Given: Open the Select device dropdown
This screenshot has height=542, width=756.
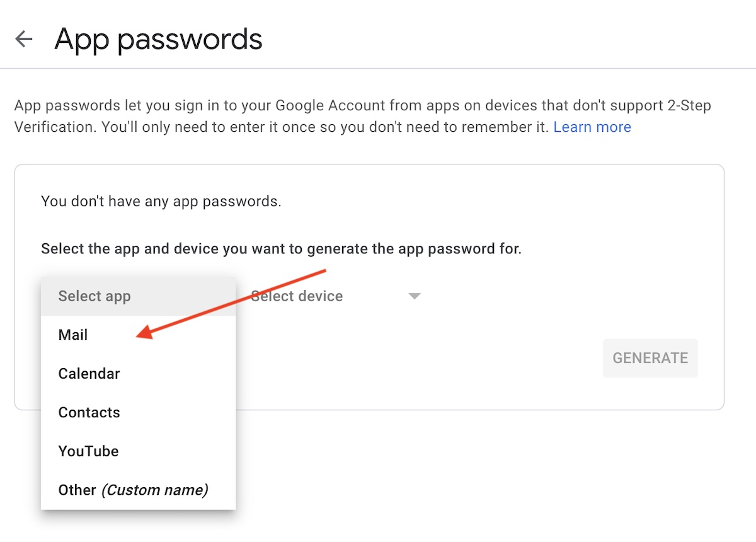Looking at the screenshot, I should pos(315,296).
